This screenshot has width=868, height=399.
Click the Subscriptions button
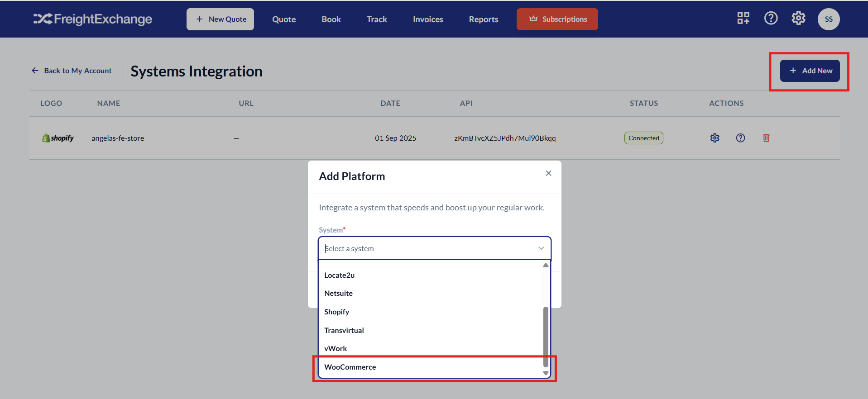(557, 19)
